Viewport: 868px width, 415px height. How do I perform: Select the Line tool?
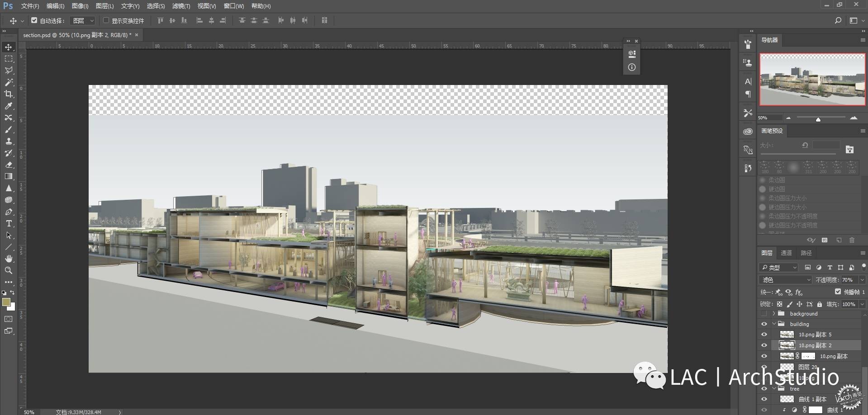[9, 247]
